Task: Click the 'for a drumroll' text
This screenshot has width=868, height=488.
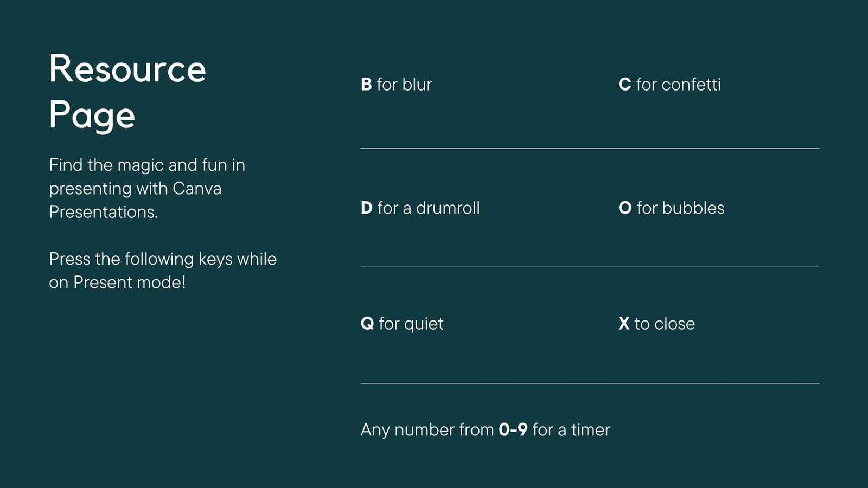Action: pyautogui.click(x=429, y=208)
